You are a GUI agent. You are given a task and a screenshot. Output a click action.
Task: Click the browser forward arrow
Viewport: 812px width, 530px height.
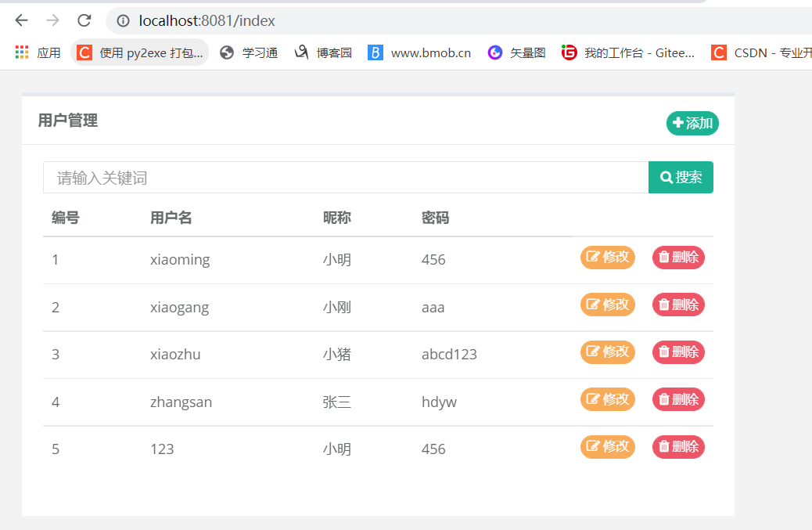tap(53, 20)
